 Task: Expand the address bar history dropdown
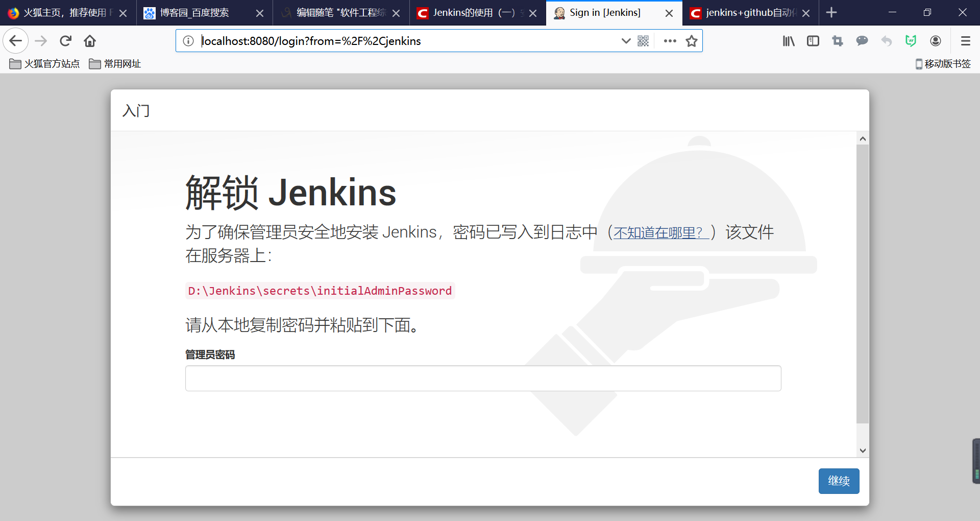626,41
